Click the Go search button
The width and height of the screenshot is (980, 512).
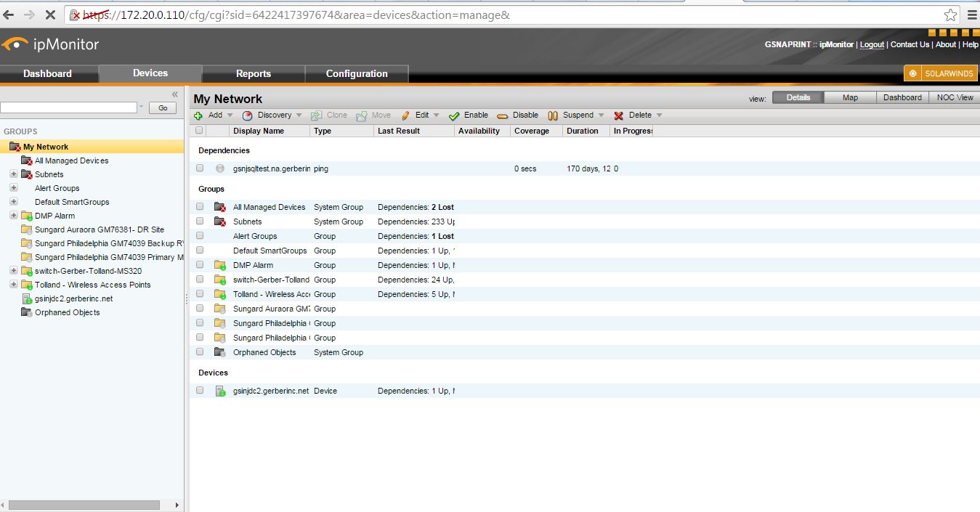pos(163,107)
